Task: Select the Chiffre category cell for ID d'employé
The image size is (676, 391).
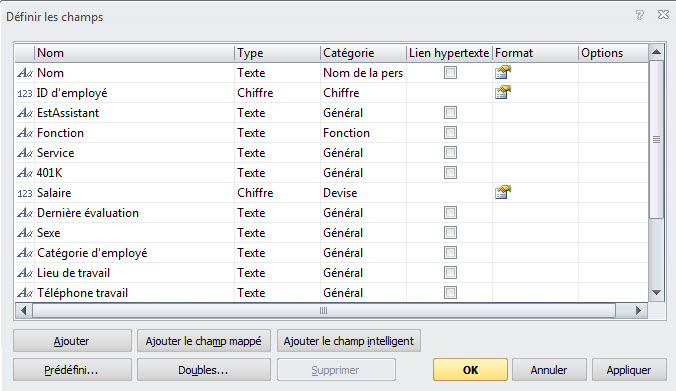Action: [x=363, y=93]
